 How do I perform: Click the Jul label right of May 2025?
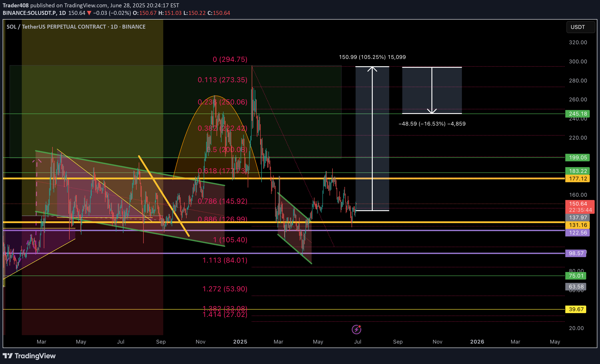coord(357,342)
